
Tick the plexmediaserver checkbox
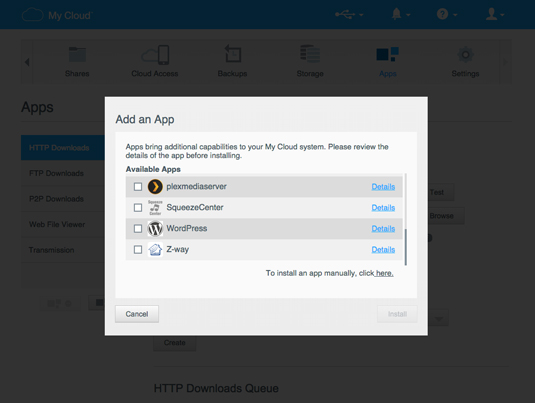click(x=138, y=187)
